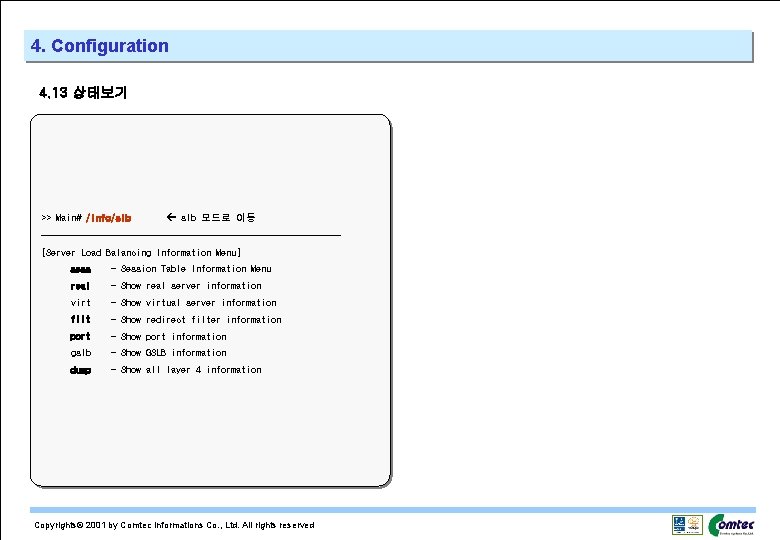The image size is (780, 540).
Task: Select the 'gslb' menu command
Action: [x=81, y=353]
